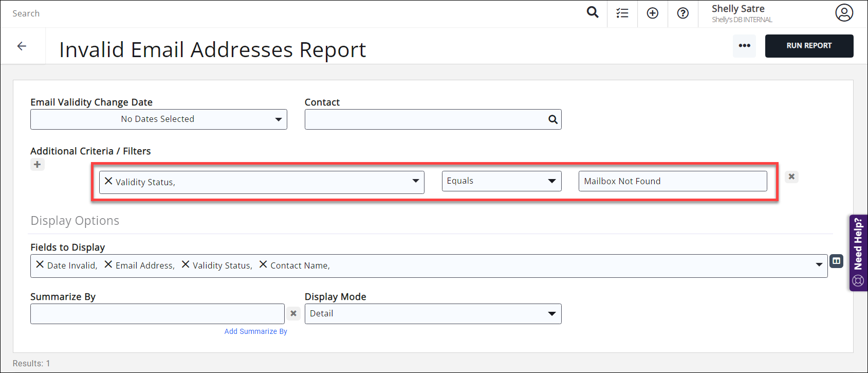Click the Contact lookup magnifier icon
This screenshot has height=373, width=868.
pyautogui.click(x=553, y=119)
